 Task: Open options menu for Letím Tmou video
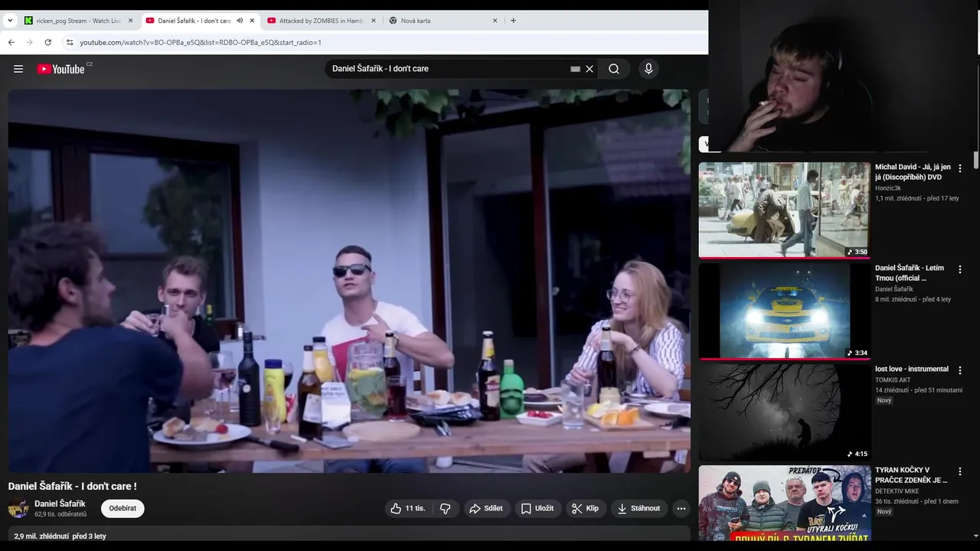click(960, 269)
